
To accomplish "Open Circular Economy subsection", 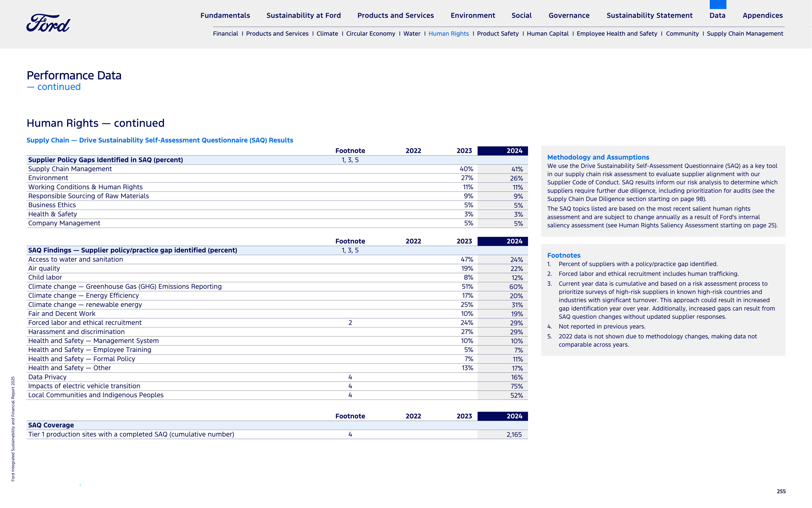I will tap(371, 34).
